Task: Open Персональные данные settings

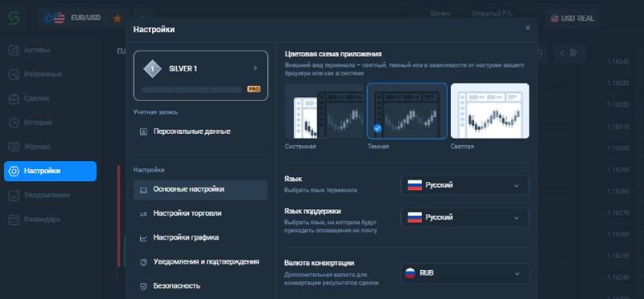Action: click(x=200, y=131)
